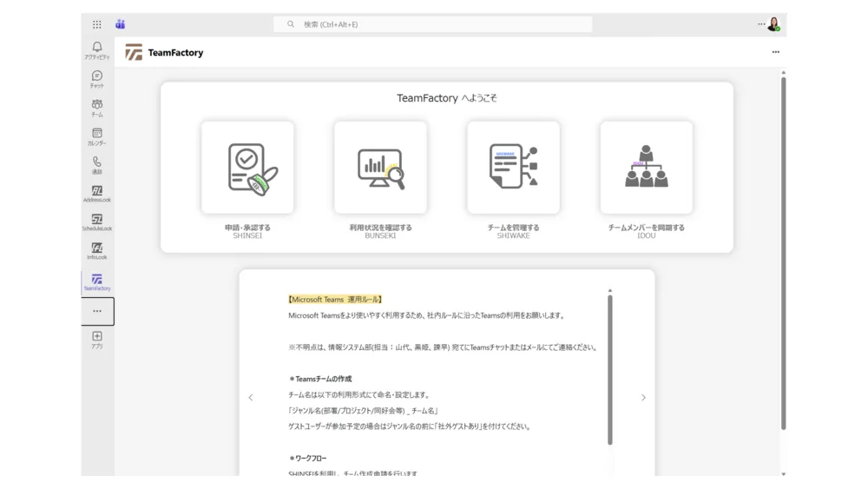Click the ＊ワークフロー heading text
This screenshot has height=489, width=868.
click(x=308, y=459)
